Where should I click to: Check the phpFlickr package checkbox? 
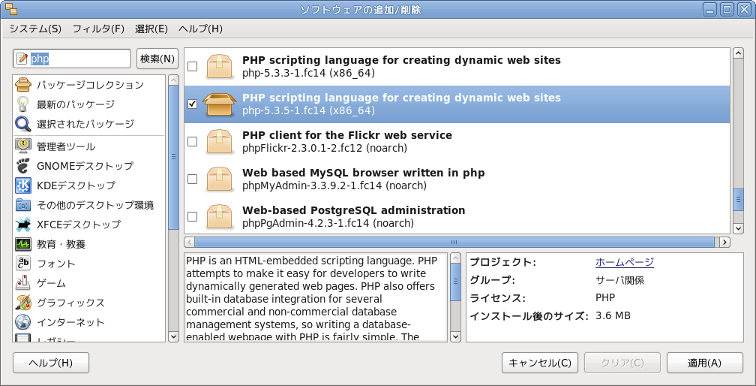(192, 141)
